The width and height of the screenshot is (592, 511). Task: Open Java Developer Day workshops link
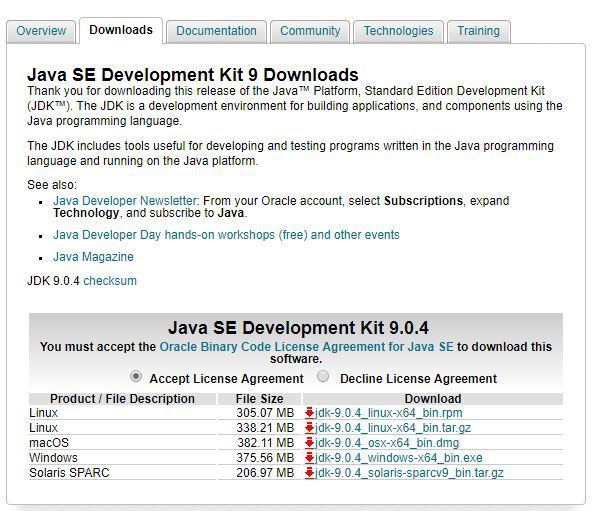(226, 235)
